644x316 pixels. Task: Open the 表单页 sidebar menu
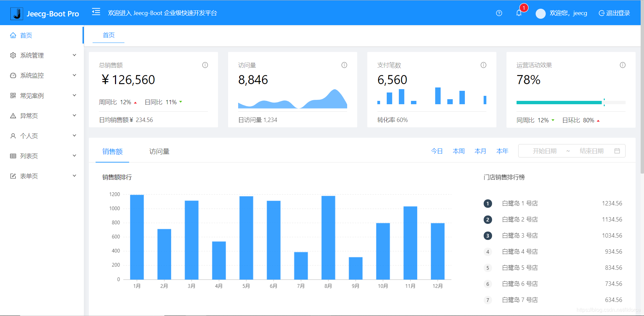pos(42,176)
